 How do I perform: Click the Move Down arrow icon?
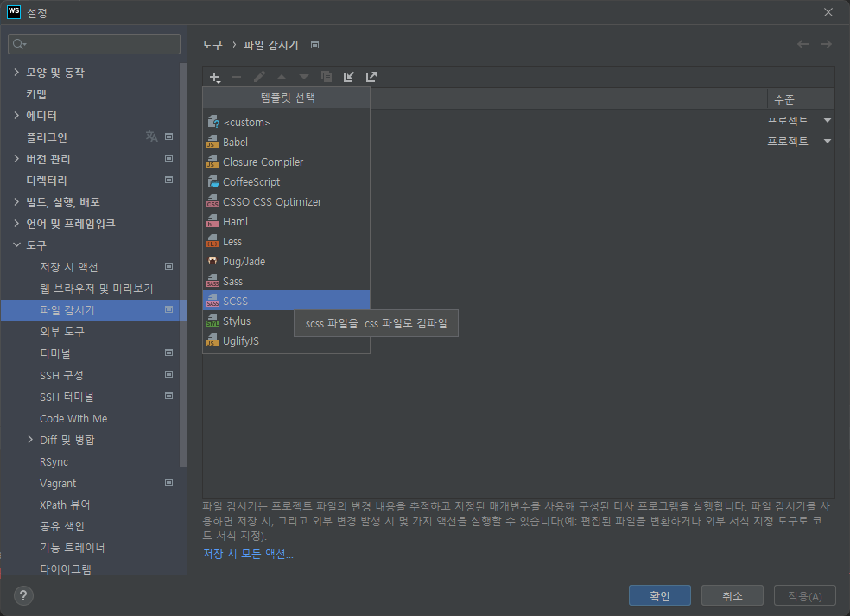pyautogui.click(x=303, y=77)
